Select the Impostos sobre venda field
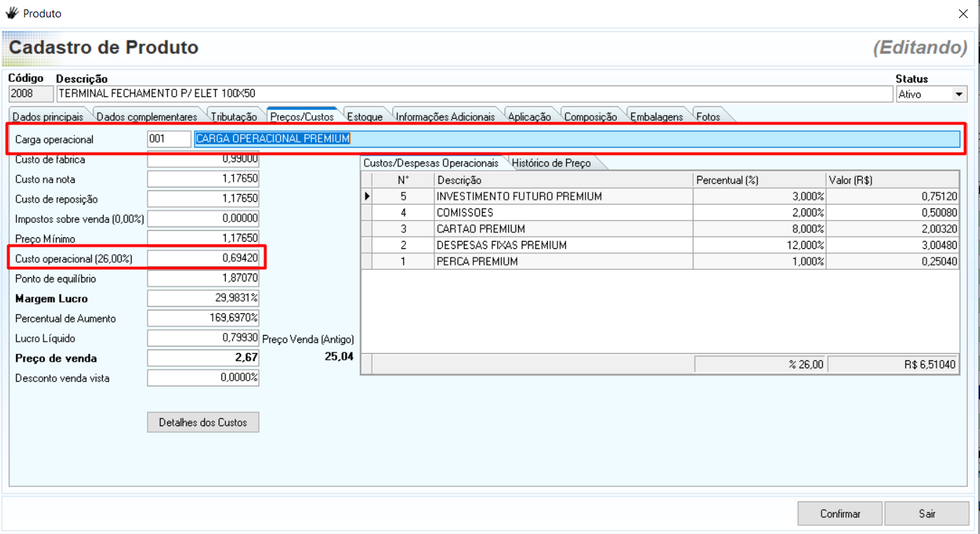This screenshot has height=534, width=980. point(203,219)
